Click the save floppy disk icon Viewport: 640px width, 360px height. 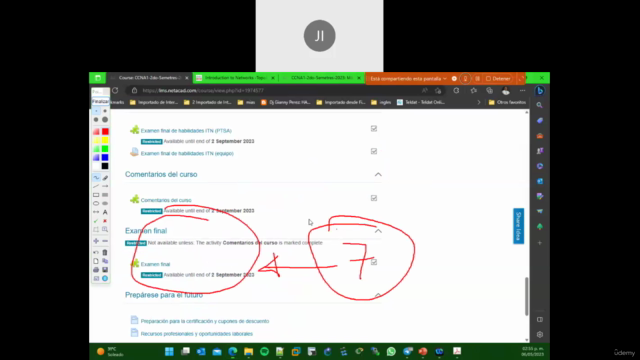coord(105,270)
